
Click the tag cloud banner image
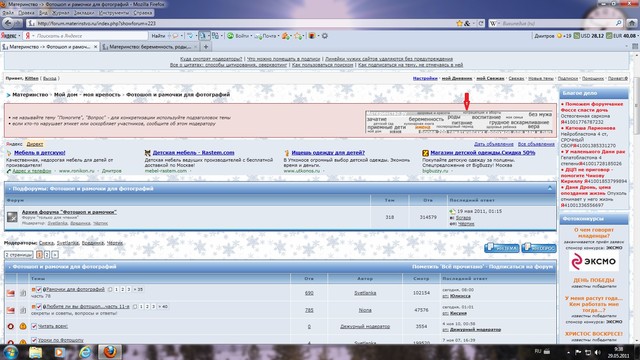[x=459, y=122]
